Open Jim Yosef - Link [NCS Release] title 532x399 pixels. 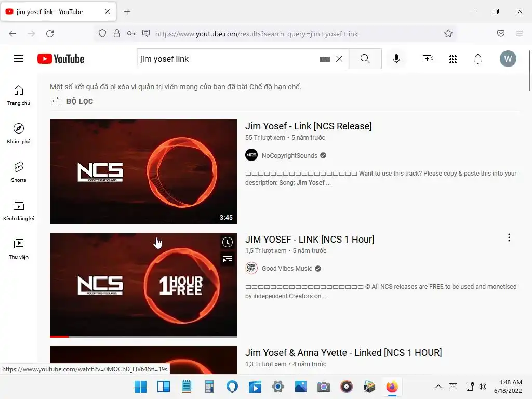[309, 126]
